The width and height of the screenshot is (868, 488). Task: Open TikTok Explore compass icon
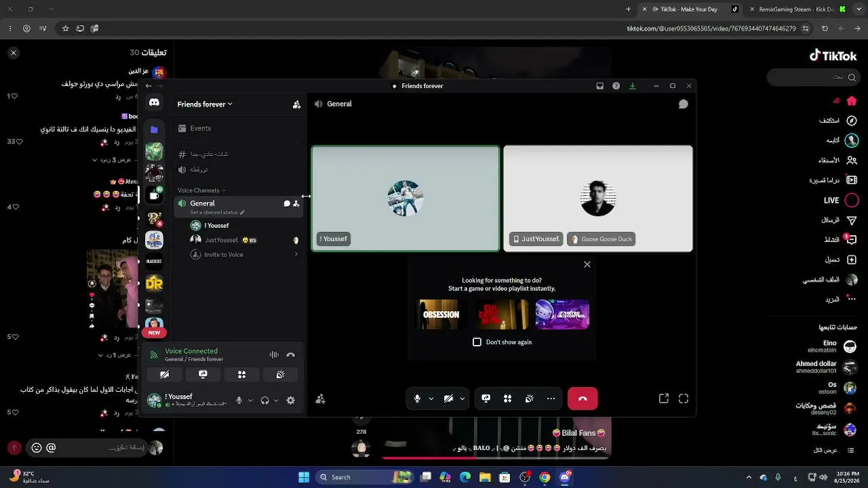pyautogui.click(x=852, y=121)
